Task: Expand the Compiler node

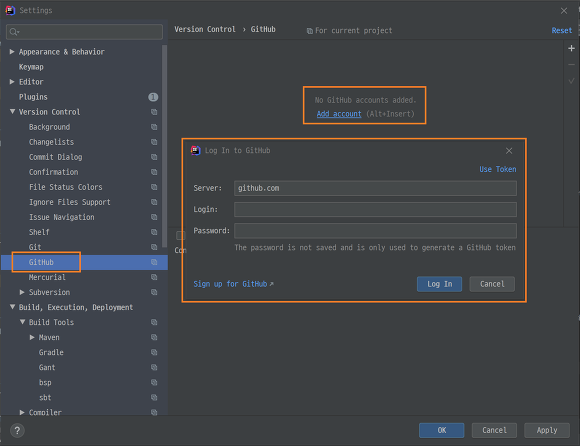Action: click(x=22, y=412)
